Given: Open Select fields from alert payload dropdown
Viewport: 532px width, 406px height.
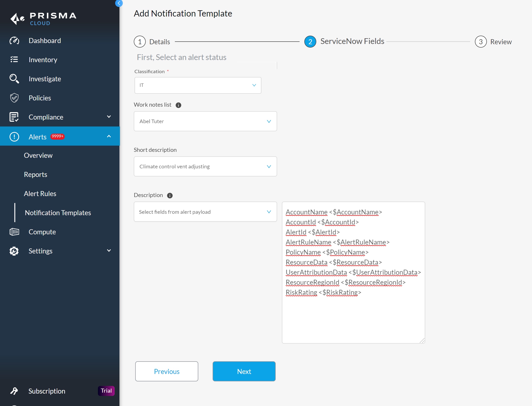Looking at the screenshot, I should (x=205, y=212).
